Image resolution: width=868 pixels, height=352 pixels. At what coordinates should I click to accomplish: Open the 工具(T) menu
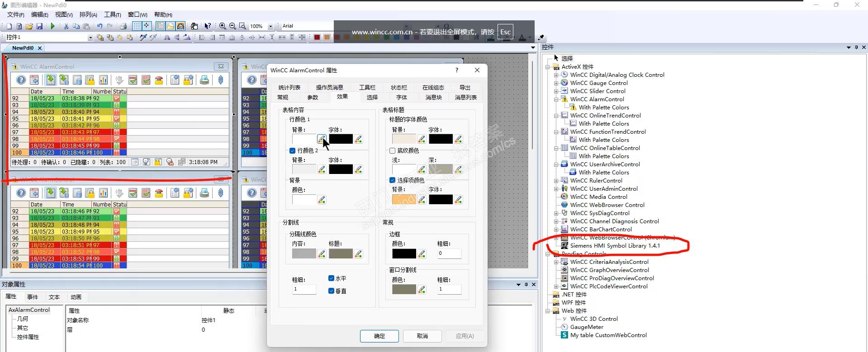pos(113,14)
